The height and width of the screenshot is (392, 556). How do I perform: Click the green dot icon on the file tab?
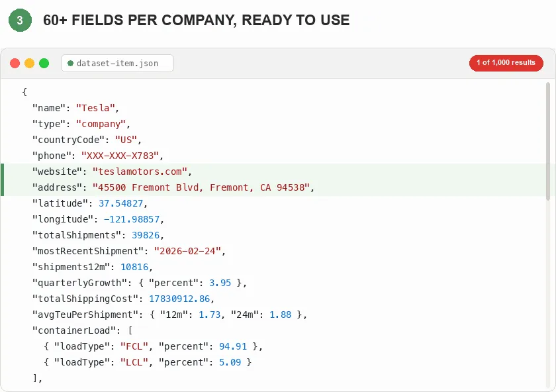pyautogui.click(x=70, y=63)
